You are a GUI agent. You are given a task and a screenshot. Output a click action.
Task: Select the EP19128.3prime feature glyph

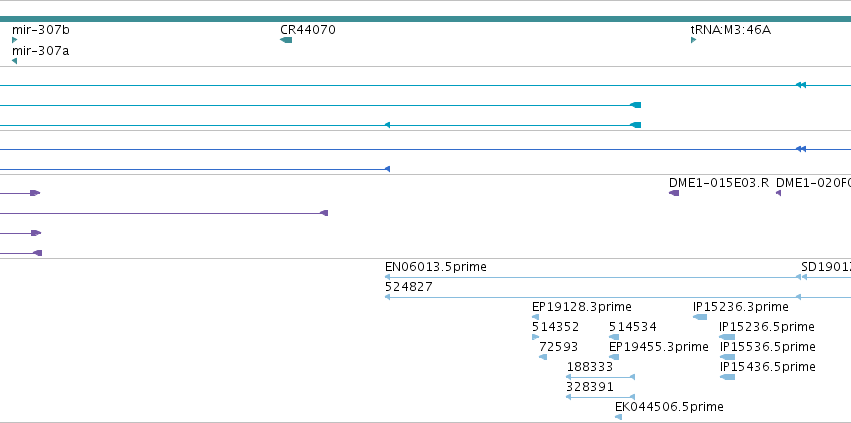[536, 317]
